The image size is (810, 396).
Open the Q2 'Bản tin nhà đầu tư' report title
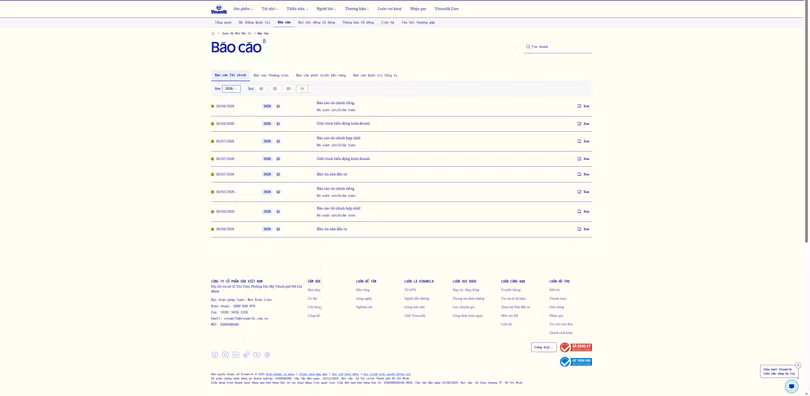[x=332, y=174]
